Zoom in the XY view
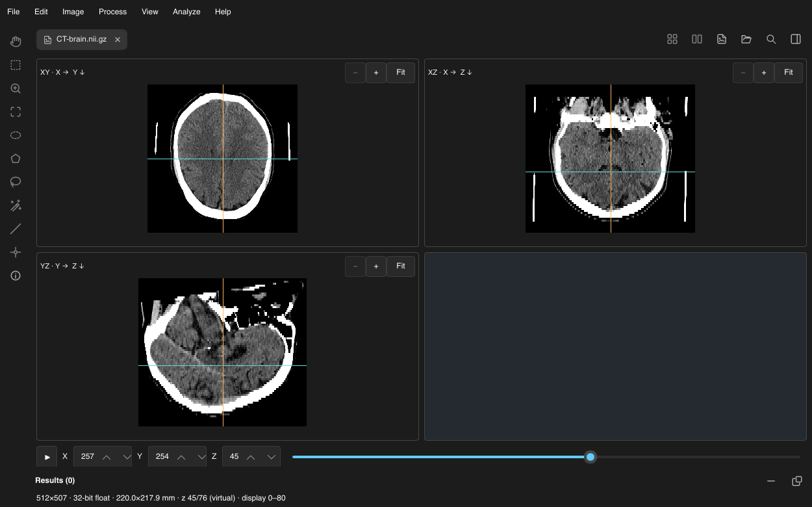The width and height of the screenshot is (812, 507). (x=376, y=73)
